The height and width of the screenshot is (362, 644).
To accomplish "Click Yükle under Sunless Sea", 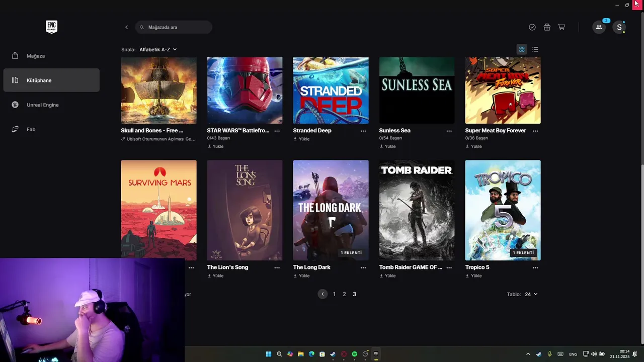I will click(387, 146).
